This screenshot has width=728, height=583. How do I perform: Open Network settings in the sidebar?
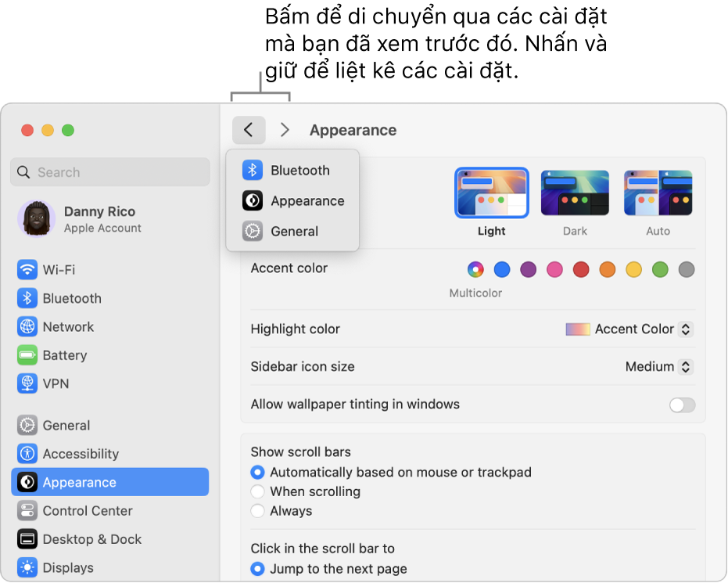[110, 326]
